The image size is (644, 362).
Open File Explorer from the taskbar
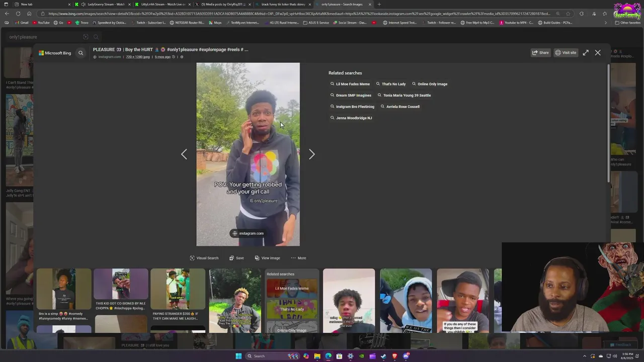(x=317, y=356)
